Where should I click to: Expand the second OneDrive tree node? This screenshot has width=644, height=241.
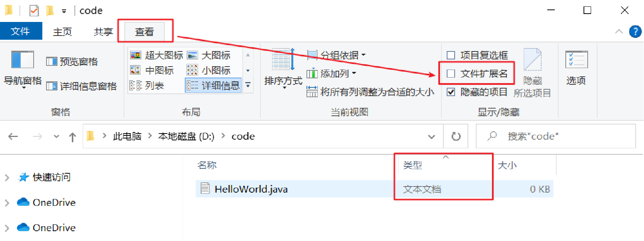tap(7, 228)
